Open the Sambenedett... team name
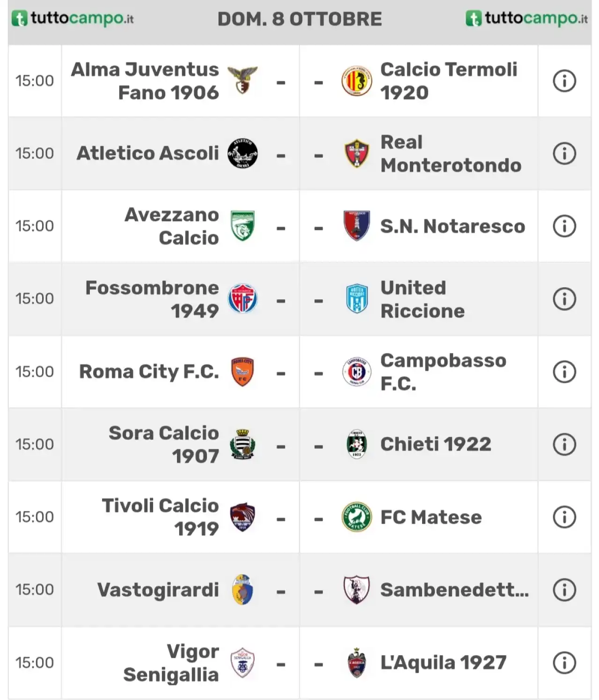 coord(454,590)
